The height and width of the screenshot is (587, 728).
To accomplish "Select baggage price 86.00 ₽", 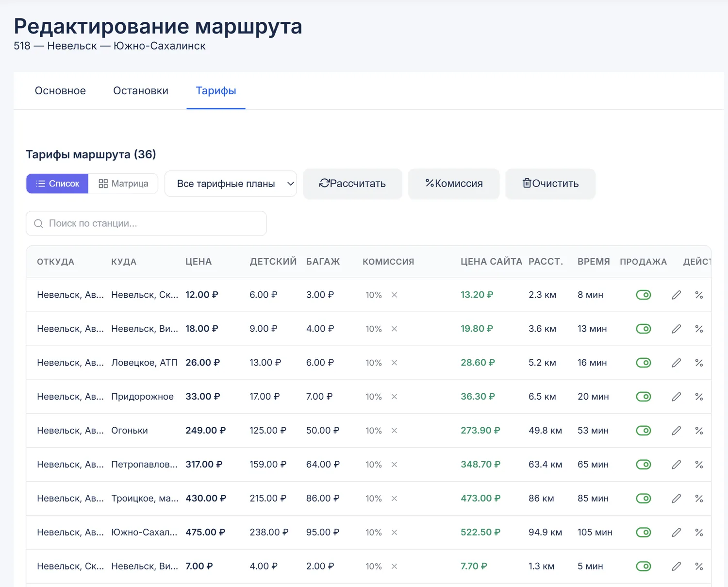I will 323,499.
